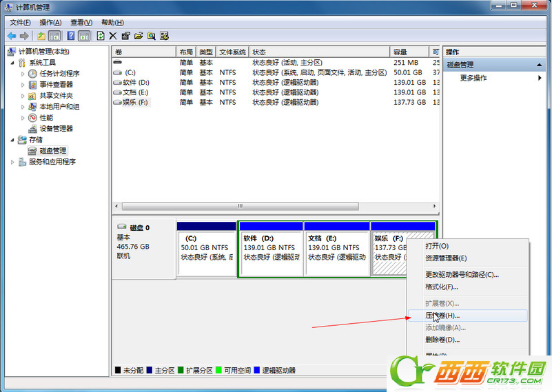Choose 资源管理器(E) in context menu

467,258
